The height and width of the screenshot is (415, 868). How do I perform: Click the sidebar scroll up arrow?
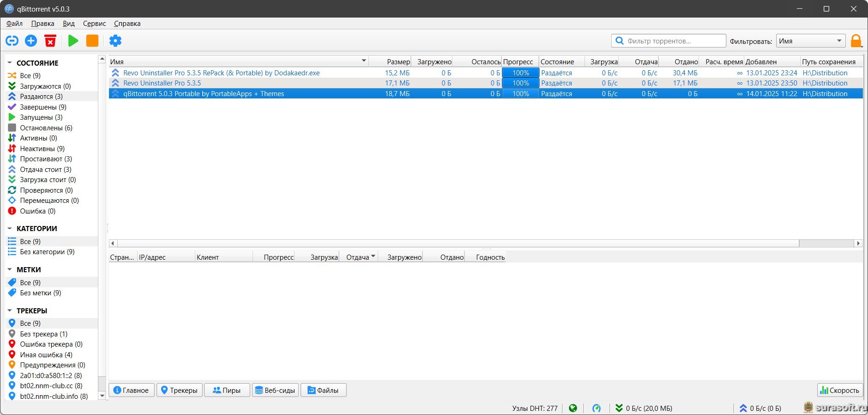coord(102,59)
